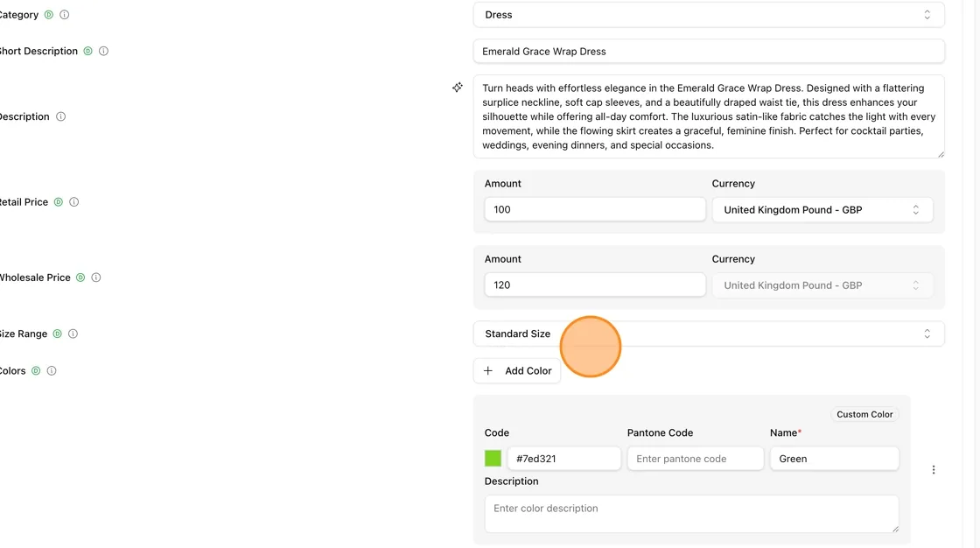Click the green status icon beside Category
The width and height of the screenshot is (980, 548).
click(49, 14)
